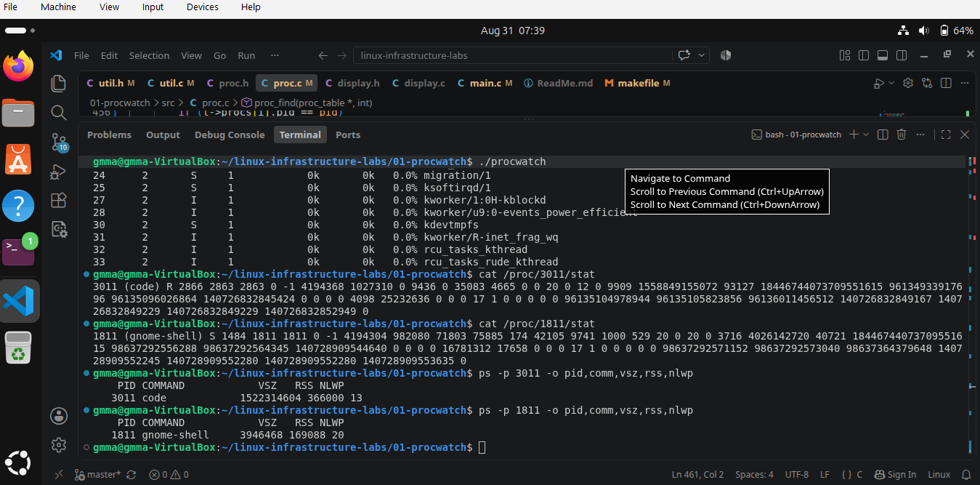Close the terminal panel

tap(965, 135)
